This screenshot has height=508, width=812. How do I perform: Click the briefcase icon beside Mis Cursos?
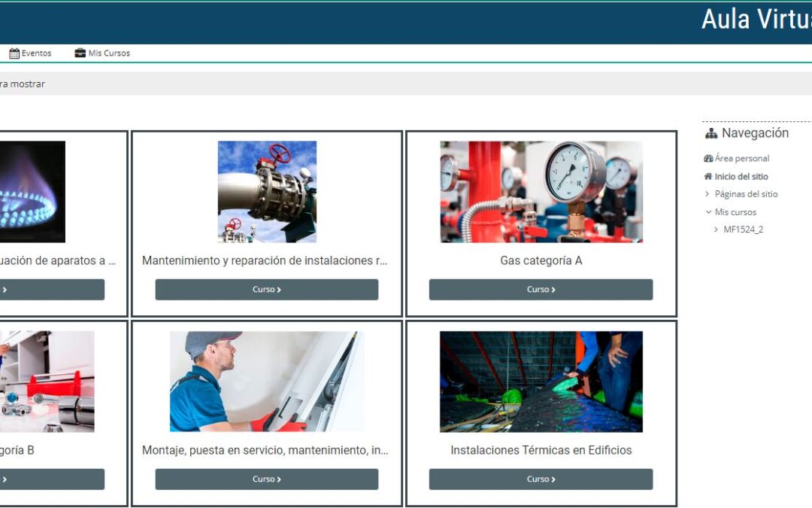(80, 53)
